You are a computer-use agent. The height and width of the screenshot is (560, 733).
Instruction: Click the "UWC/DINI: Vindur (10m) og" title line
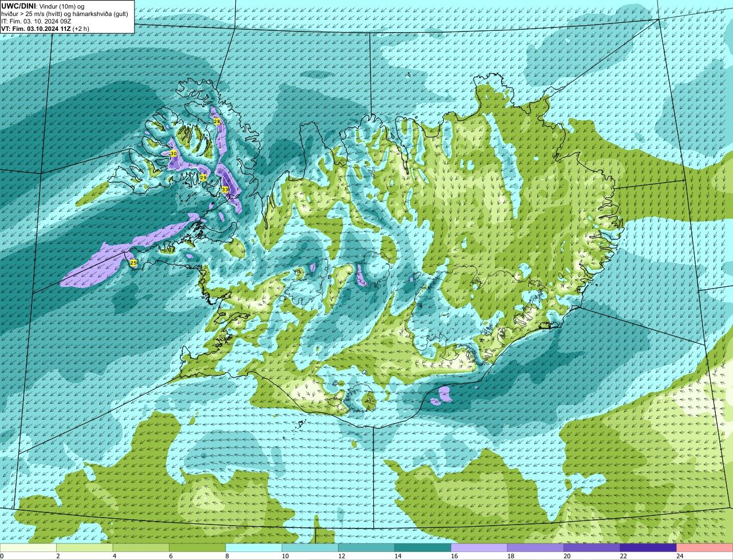[x=43, y=6]
